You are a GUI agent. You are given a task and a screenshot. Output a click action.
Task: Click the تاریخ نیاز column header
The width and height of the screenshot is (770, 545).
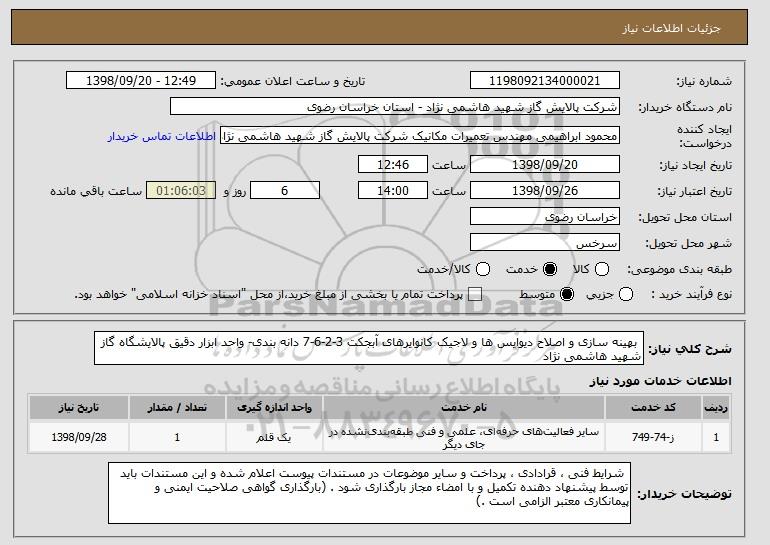point(79,408)
